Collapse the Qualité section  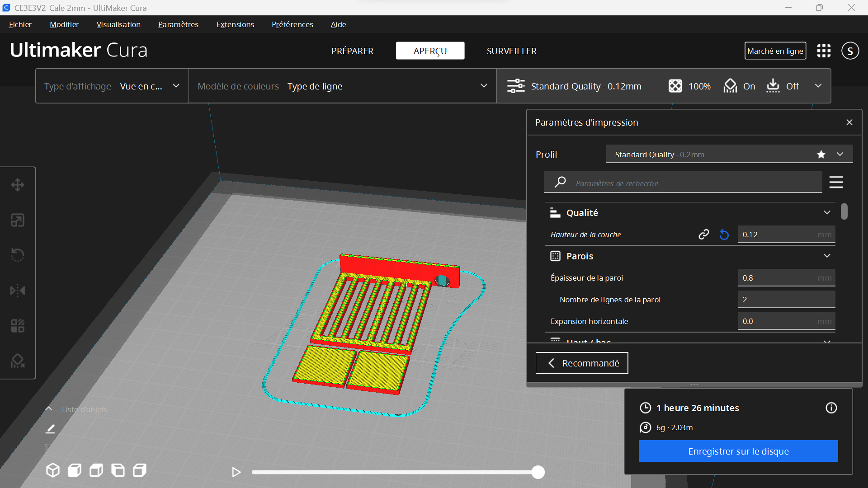827,212
